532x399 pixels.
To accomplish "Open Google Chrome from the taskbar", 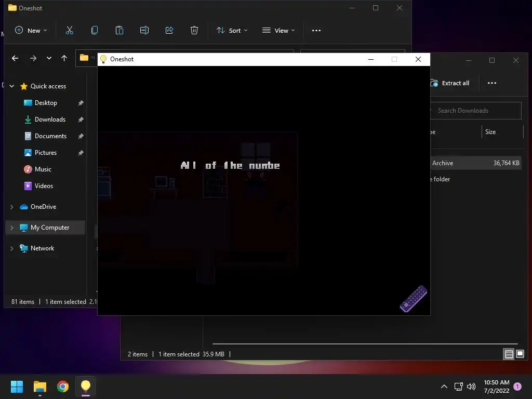I will 63,387.
